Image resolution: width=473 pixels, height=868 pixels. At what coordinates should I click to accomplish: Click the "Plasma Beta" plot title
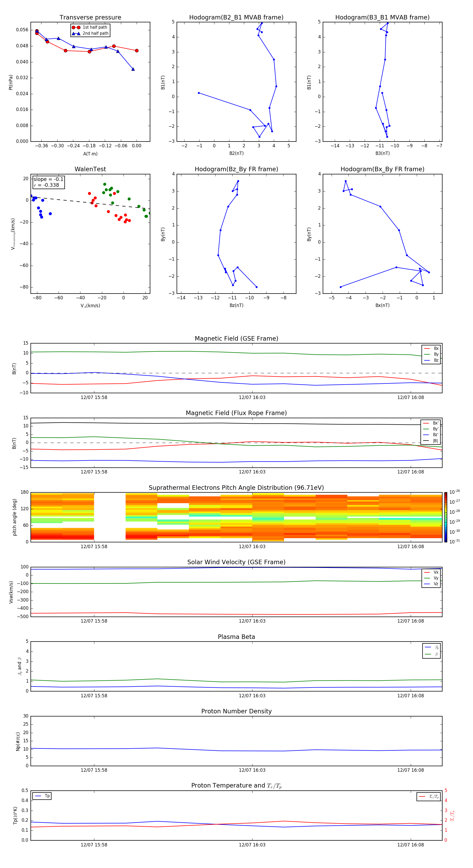point(236,637)
